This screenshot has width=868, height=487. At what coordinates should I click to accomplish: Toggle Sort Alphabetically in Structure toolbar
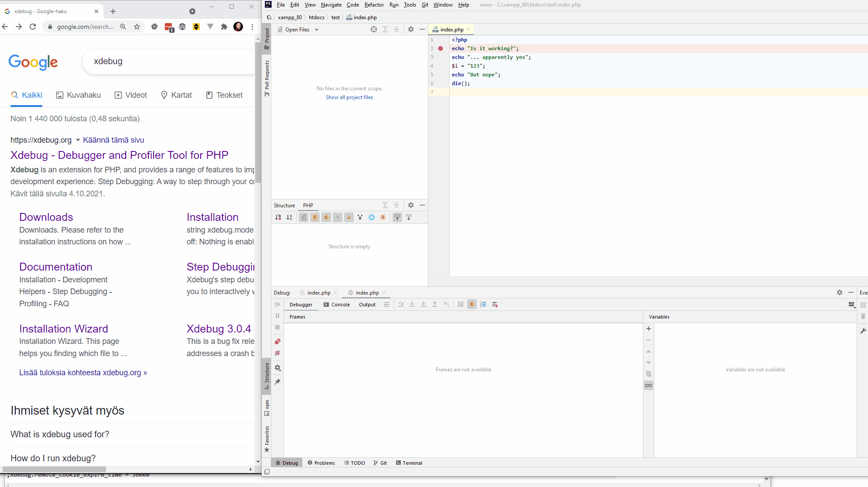coord(290,217)
